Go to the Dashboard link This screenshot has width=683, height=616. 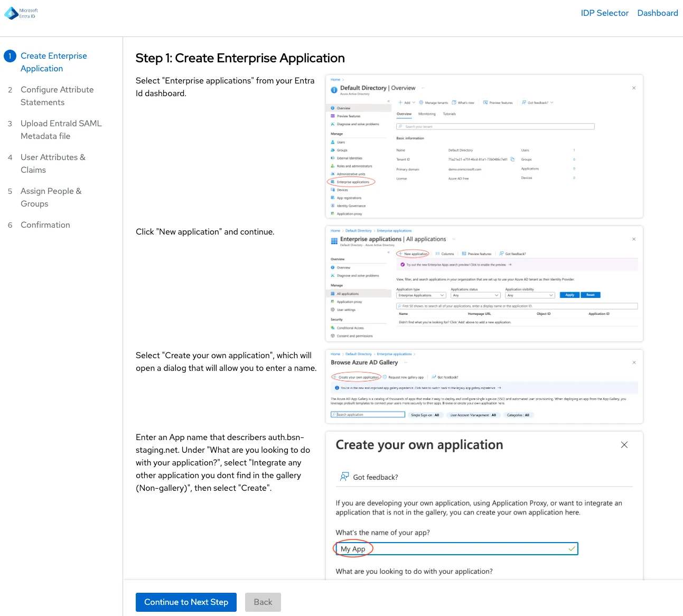657,13
